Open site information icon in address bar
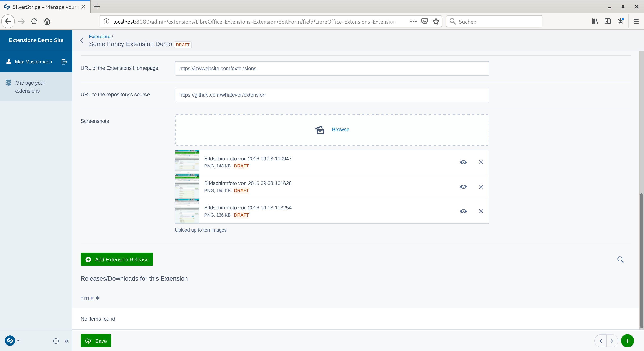 (x=106, y=22)
